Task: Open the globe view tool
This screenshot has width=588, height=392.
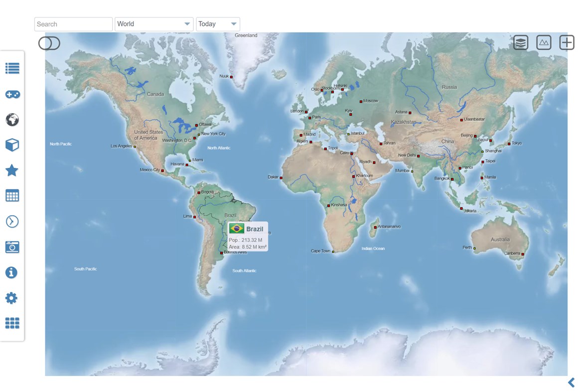Action: tap(12, 120)
